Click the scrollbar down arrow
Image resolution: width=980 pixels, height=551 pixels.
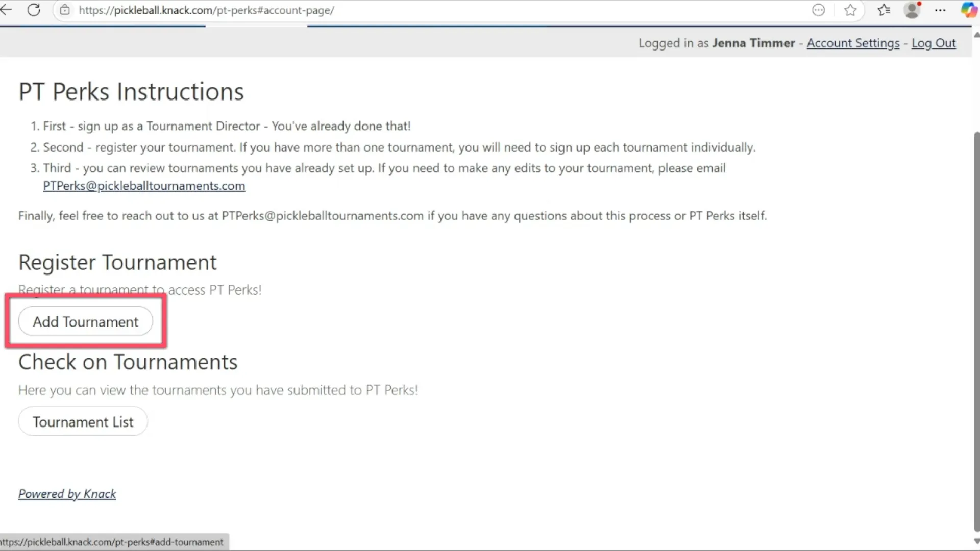click(976, 541)
